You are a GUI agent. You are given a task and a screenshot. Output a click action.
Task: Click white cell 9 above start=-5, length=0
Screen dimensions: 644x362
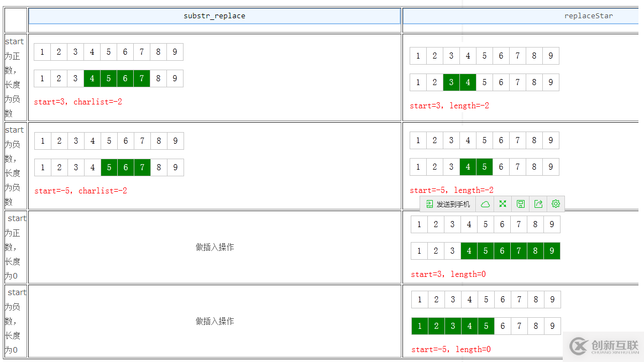(x=552, y=326)
